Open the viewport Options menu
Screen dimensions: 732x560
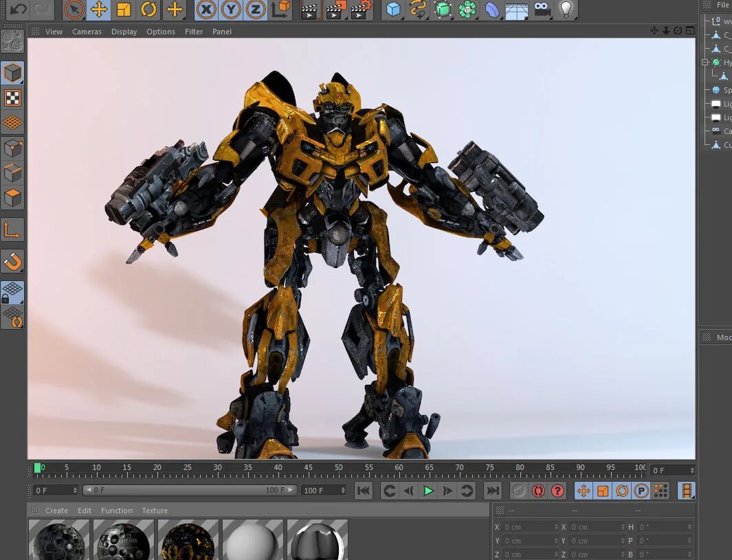[x=161, y=32]
